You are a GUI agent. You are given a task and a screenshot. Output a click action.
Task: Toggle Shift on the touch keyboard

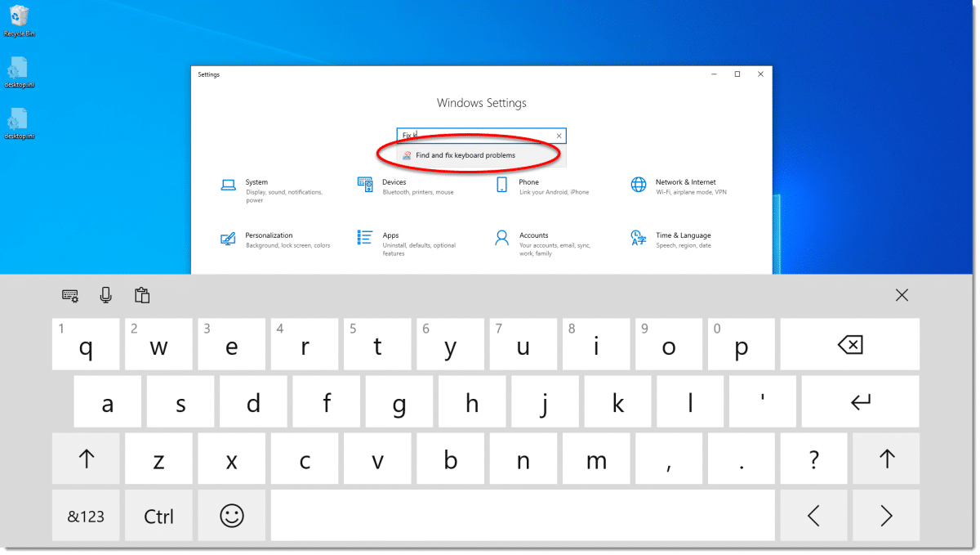click(86, 459)
